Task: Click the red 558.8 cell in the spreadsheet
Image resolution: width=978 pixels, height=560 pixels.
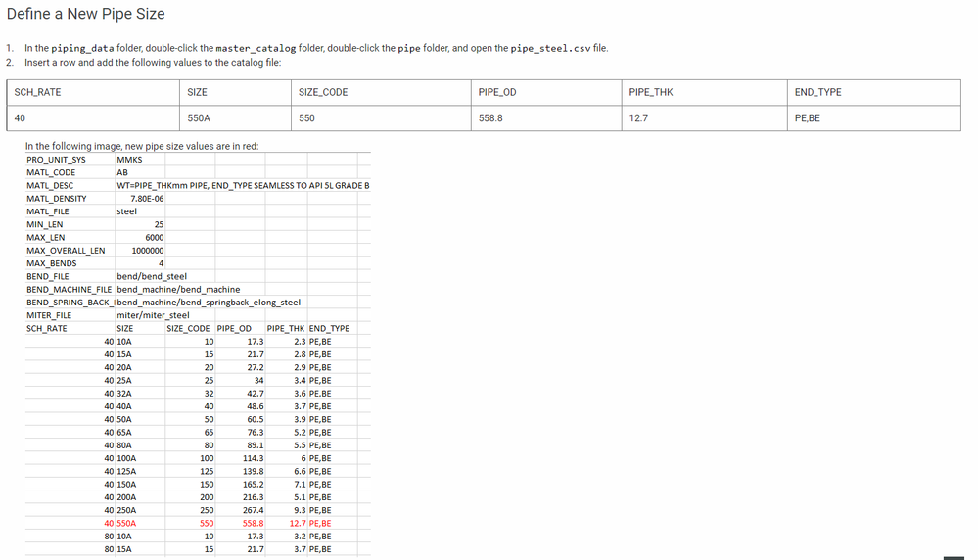Action: tap(254, 524)
